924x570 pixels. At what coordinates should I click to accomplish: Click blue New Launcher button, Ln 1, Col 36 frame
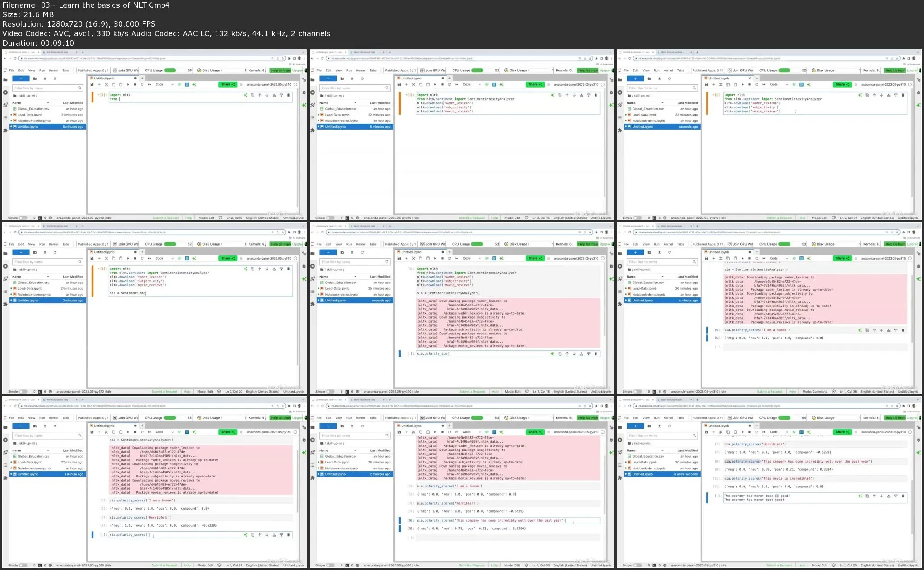pos(635,252)
